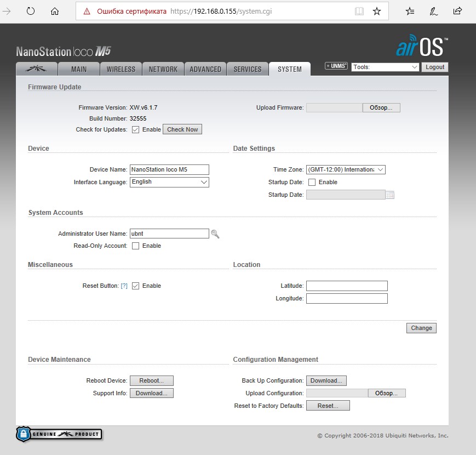Open the Ubiquiti logo tab
This screenshot has height=455, width=476.
tap(37, 69)
